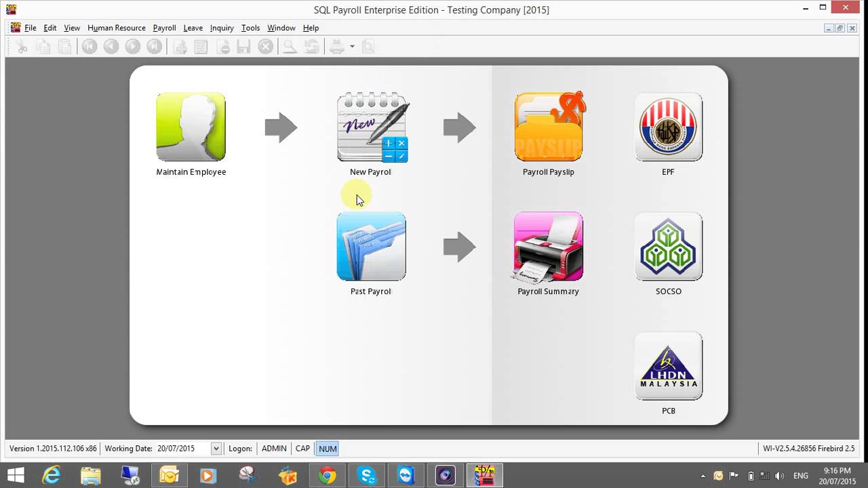Open the Payroll menu
The image size is (868, 488).
(x=164, y=28)
